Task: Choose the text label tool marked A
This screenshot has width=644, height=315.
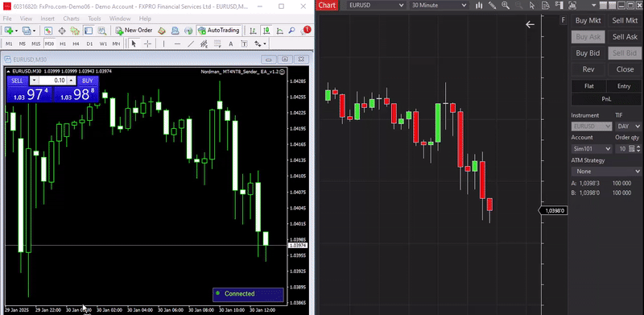Action: [x=230, y=44]
